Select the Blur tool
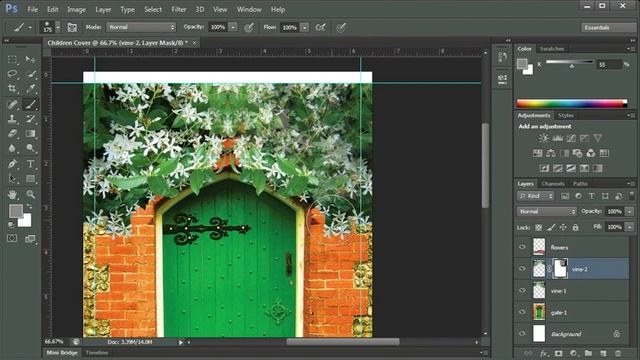 (x=12, y=148)
